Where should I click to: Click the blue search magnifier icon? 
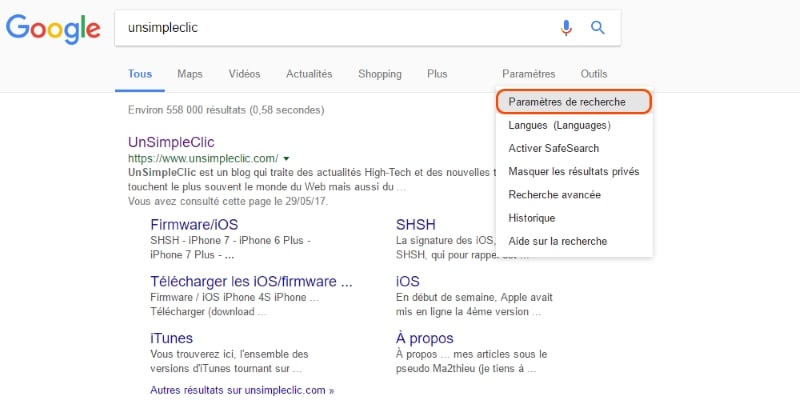[x=597, y=28]
